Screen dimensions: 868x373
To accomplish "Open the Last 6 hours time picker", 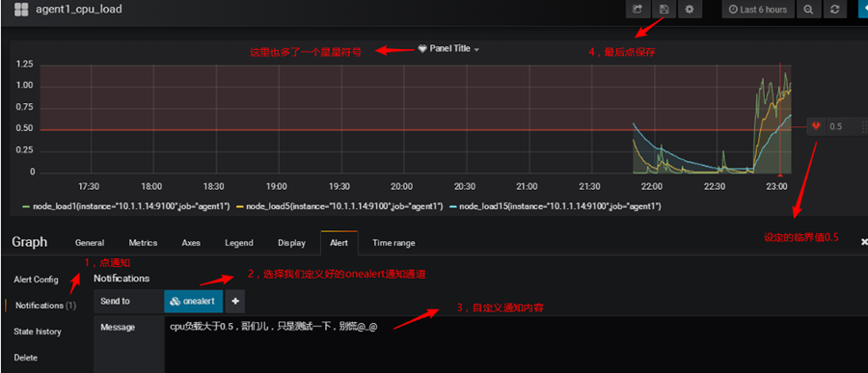I will [x=758, y=10].
